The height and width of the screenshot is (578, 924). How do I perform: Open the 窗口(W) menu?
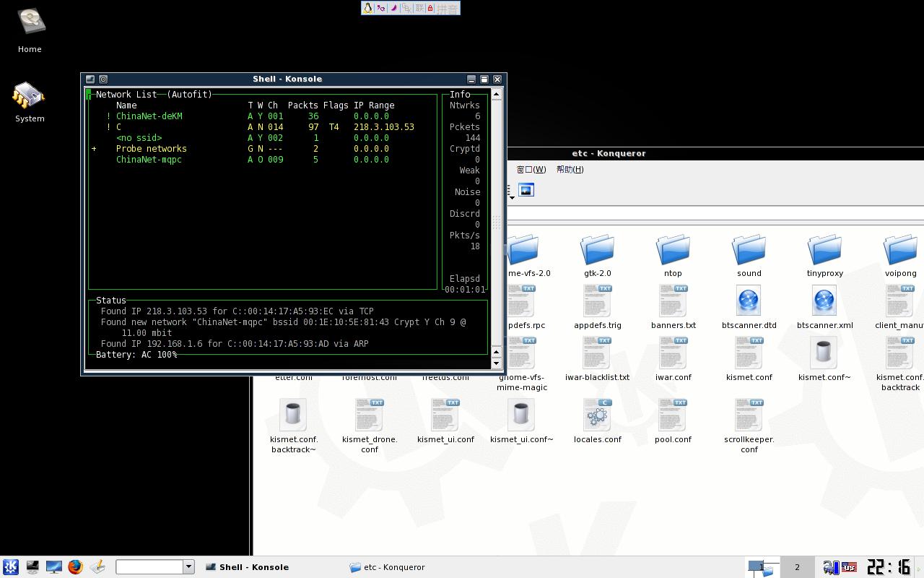[x=531, y=169]
